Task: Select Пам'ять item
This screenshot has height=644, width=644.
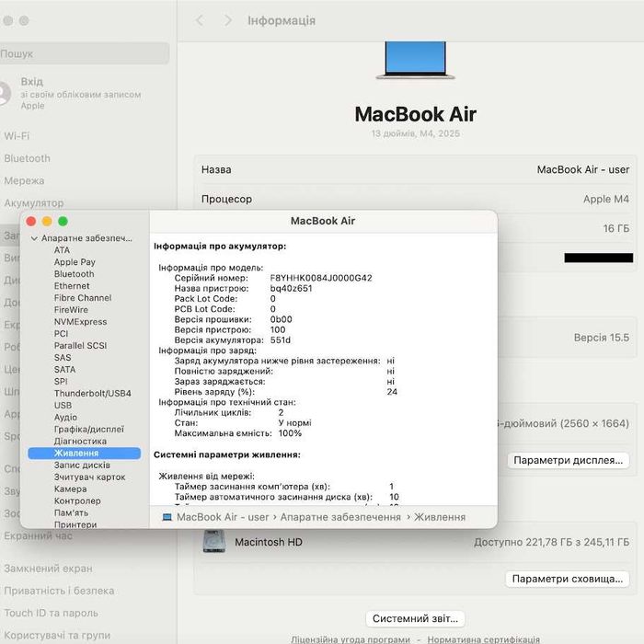Action: 71,512
